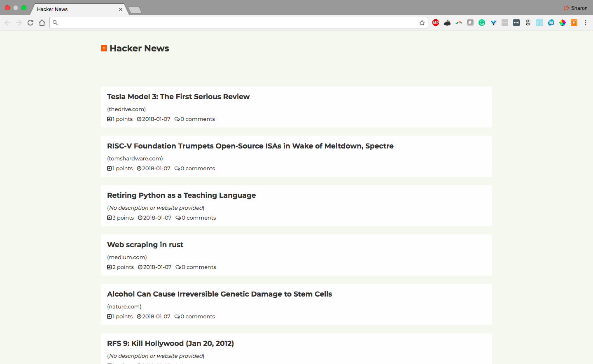Screen dimensions: 593x364
Task: Open the Tesla Model 3 review story
Action: pyautogui.click(x=178, y=97)
